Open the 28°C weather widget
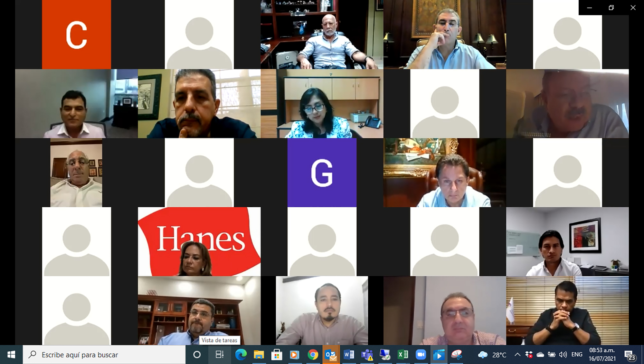The height and width of the screenshot is (364, 644). point(492,355)
